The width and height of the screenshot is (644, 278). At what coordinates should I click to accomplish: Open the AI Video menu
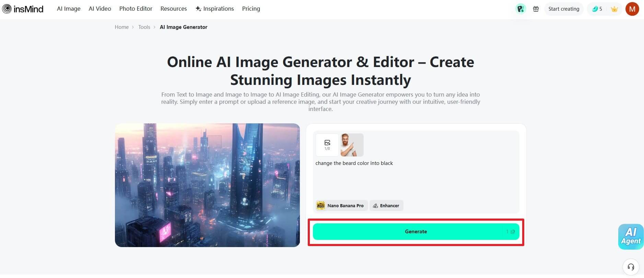(100, 9)
